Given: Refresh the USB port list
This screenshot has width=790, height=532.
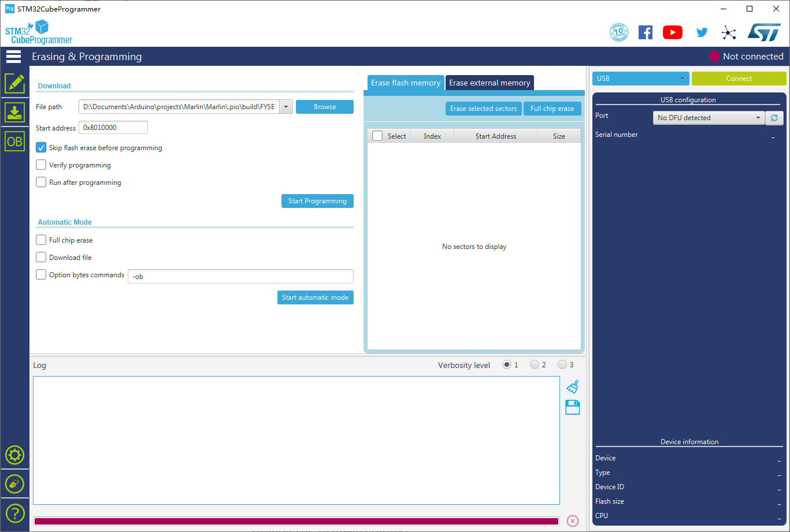Looking at the screenshot, I should (774, 118).
